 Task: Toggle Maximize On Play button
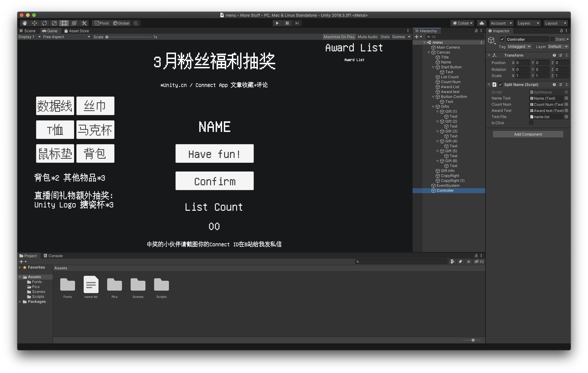(339, 37)
